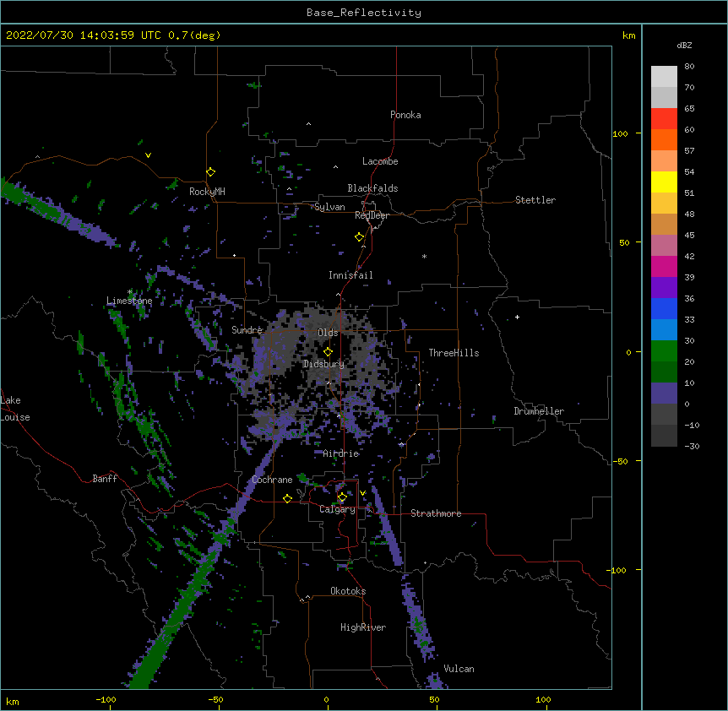
Task: Select the brown 48 dBZ legend swatch
Action: coord(664,224)
